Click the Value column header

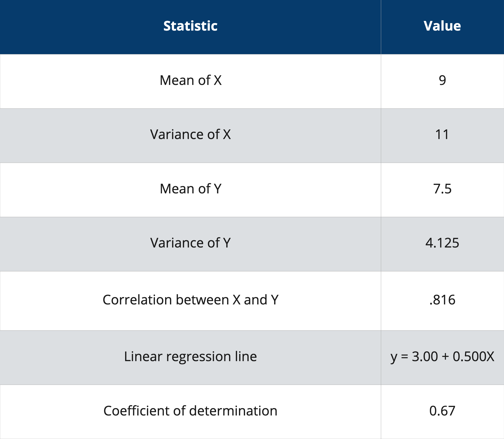pos(442,26)
